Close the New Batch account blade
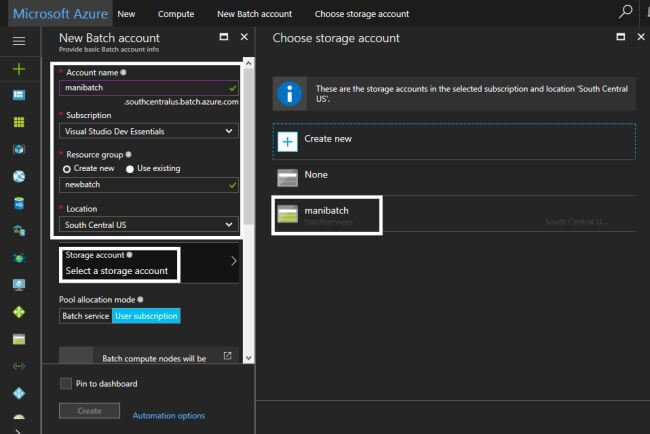 [244, 37]
